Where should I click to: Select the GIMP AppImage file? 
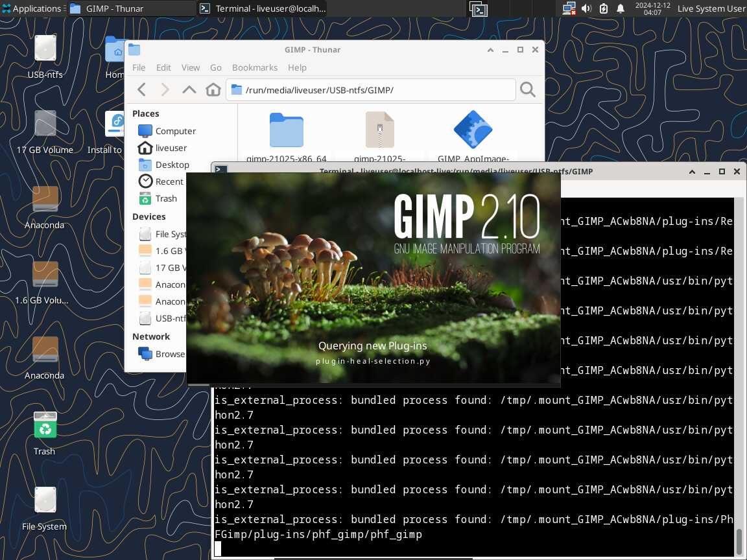click(x=473, y=130)
